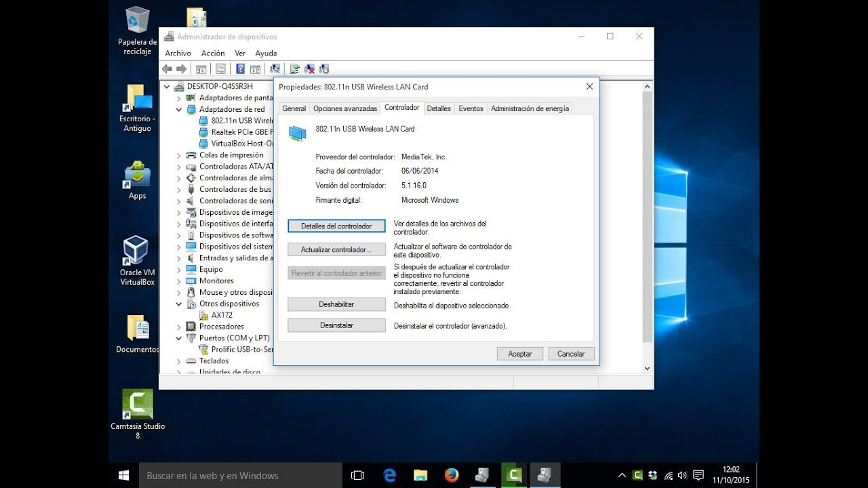Select the Realtek PCIe GBE tree item
868x488 pixels.
click(237, 132)
